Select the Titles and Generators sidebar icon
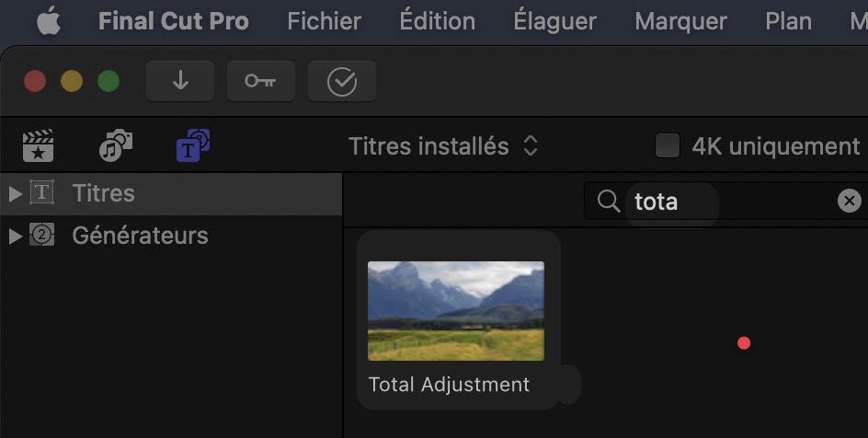868x438 pixels. (x=193, y=145)
